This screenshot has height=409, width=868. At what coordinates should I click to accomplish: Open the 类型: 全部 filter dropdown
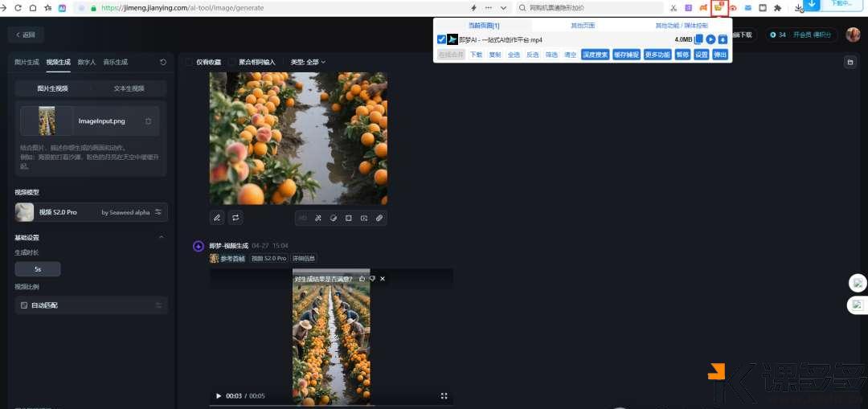[308, 62]
